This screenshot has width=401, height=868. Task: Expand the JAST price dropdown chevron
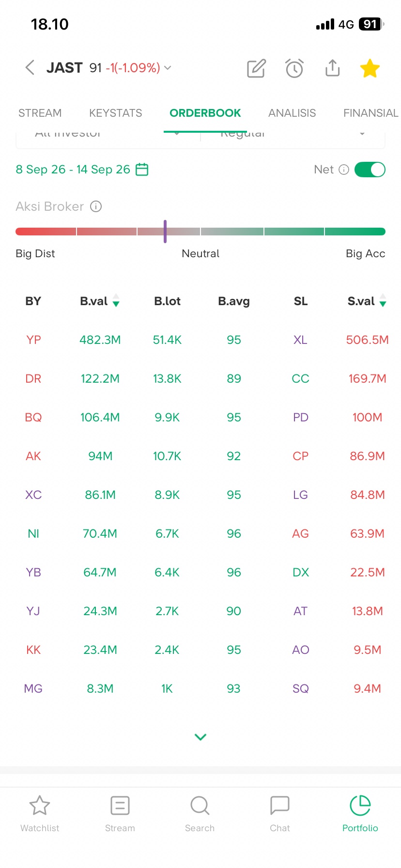tap(168, 68)
